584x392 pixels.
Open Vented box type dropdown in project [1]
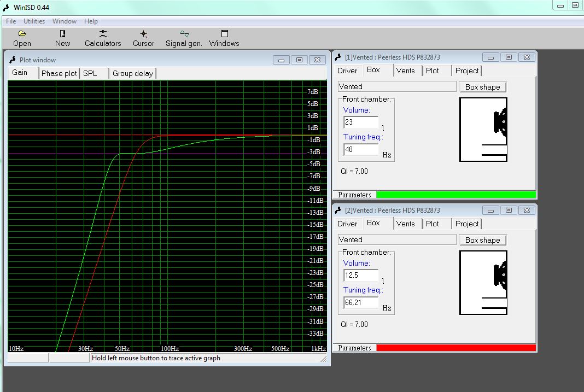click(397, 87)
